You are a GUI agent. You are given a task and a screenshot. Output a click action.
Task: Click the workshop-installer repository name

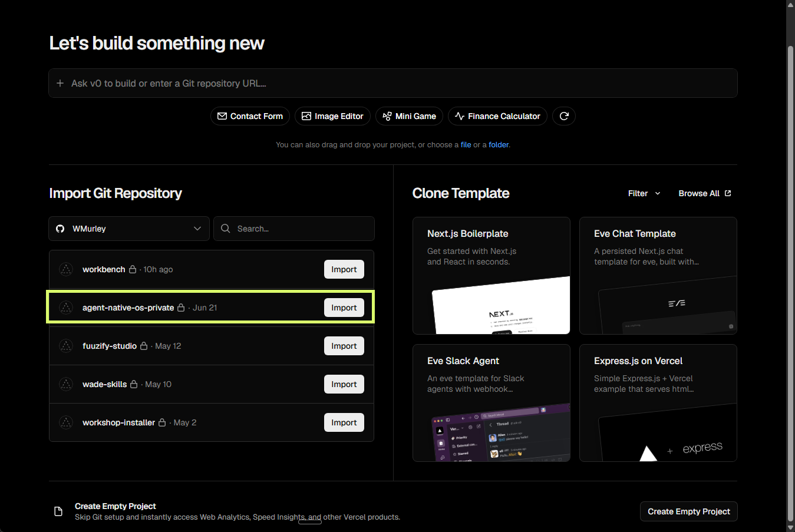tap(118, 422)
